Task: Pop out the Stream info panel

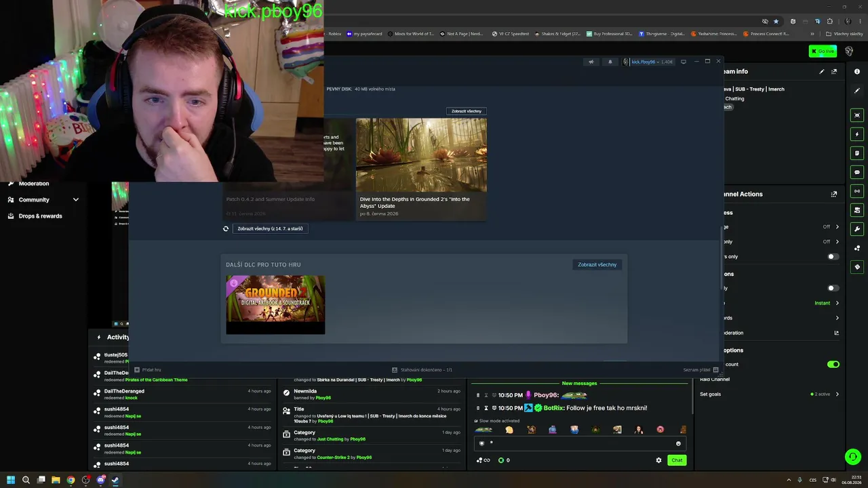Action: click(x=834, y=71)
